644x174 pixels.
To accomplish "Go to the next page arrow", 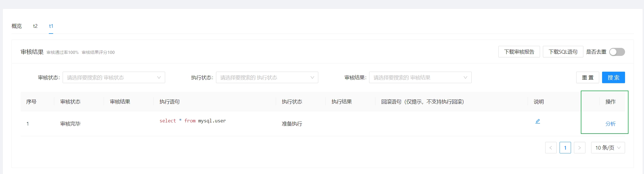I will (579, 148).
